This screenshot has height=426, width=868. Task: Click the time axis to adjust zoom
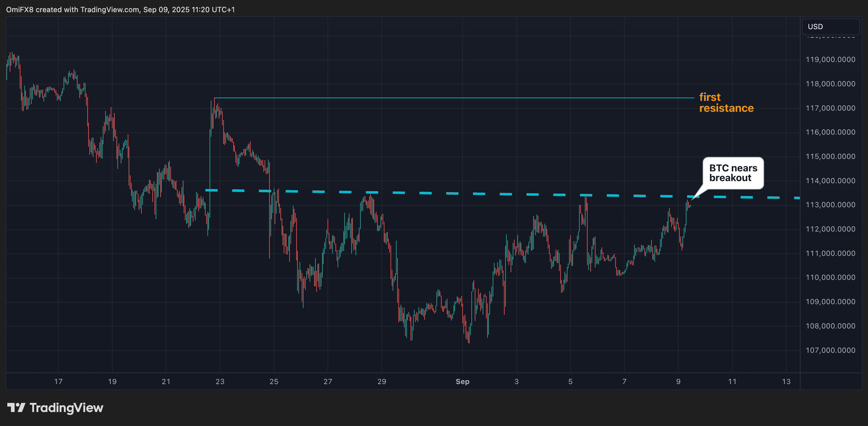click(x=404, y=382)
